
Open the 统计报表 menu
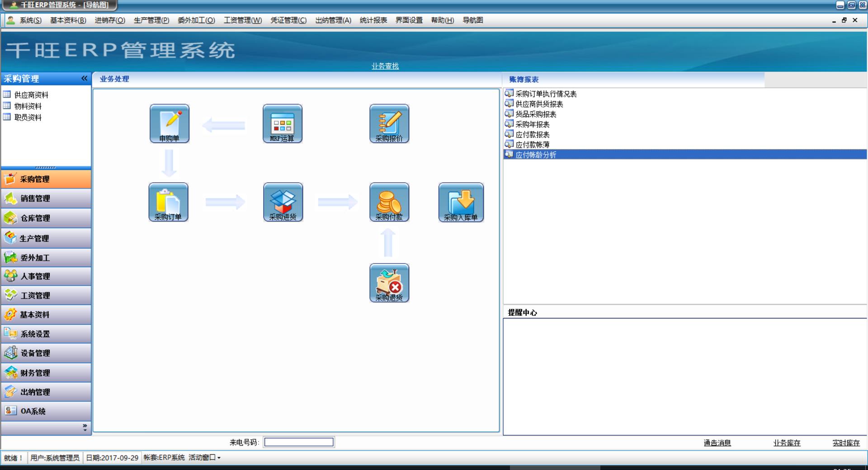point(373,20)
